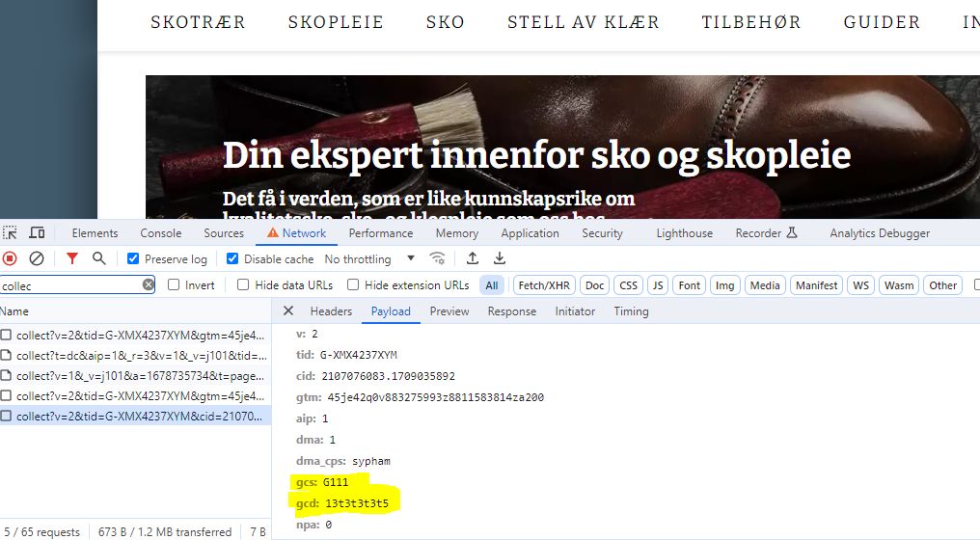This screenshot has height=540, width=980.
Task: Select the Payload tab
Action: click(x=391, y=311)
